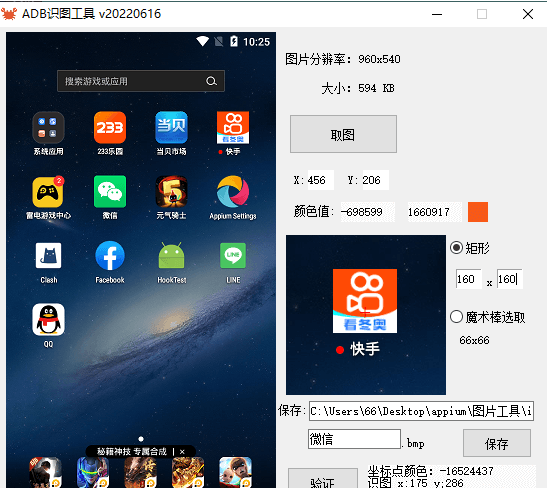
Task: Click the save path text field
Action: coord(421,411)
